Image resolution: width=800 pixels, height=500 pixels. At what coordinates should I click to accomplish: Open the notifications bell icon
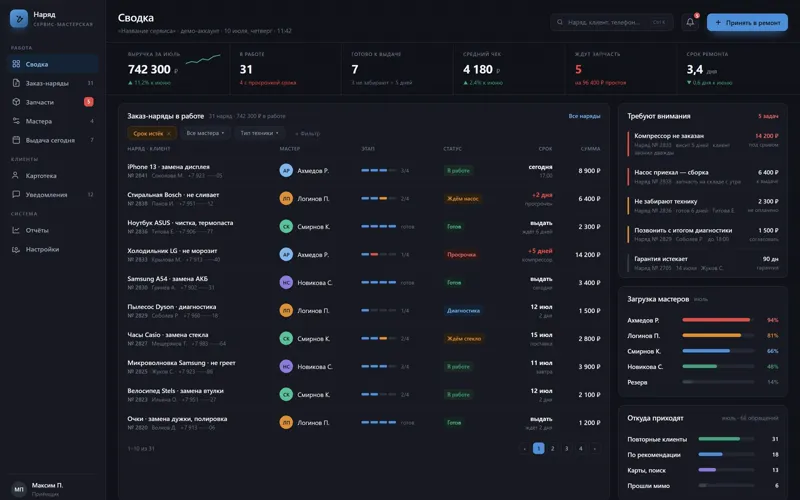coord(690,22)
